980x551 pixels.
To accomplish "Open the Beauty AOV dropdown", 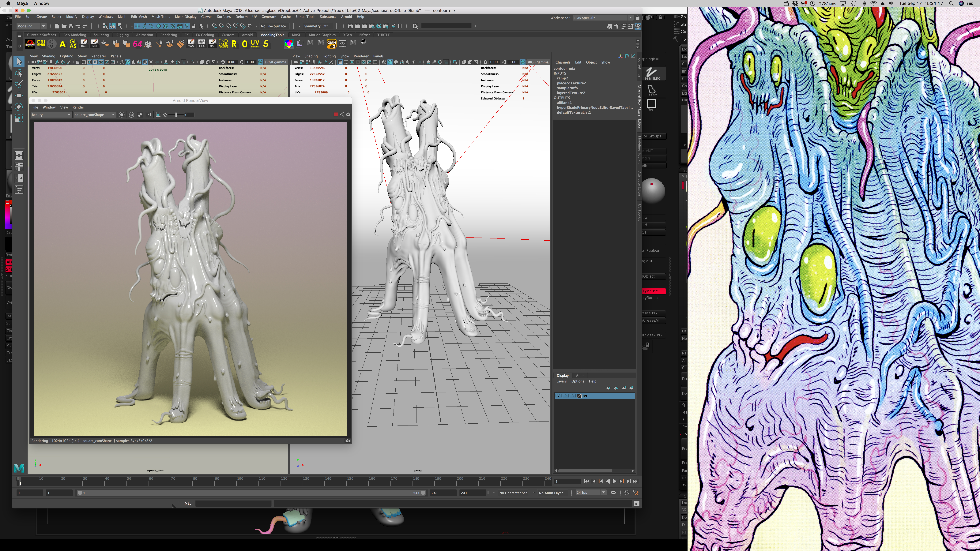I will [x=51, y=114].
